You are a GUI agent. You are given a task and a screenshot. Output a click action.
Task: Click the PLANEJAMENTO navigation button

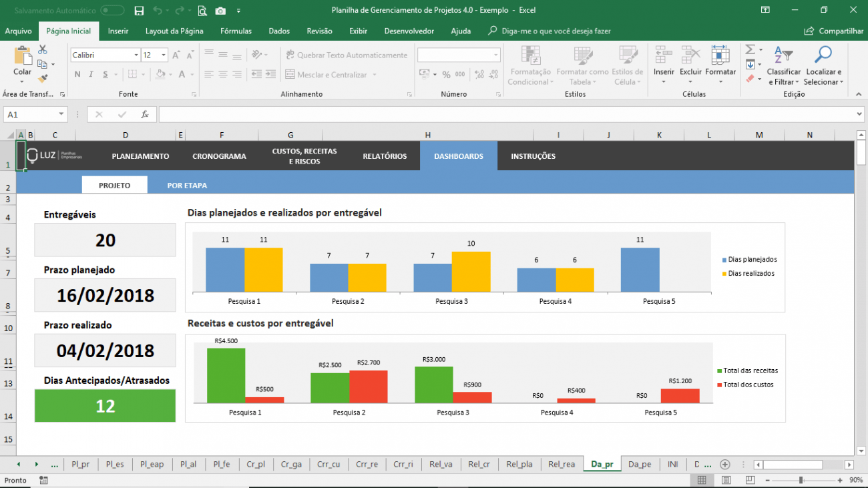click(140, 156)
